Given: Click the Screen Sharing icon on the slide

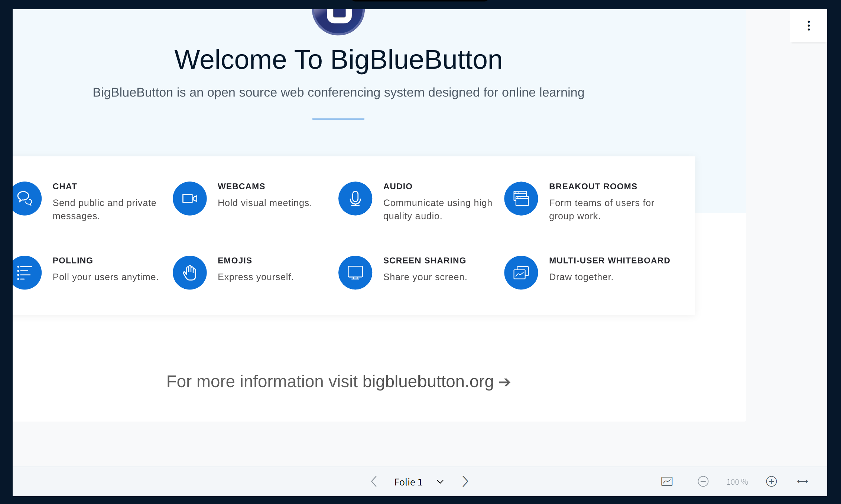Looking at the screenshot, I should pyautogui.click(x=355, y=272).
